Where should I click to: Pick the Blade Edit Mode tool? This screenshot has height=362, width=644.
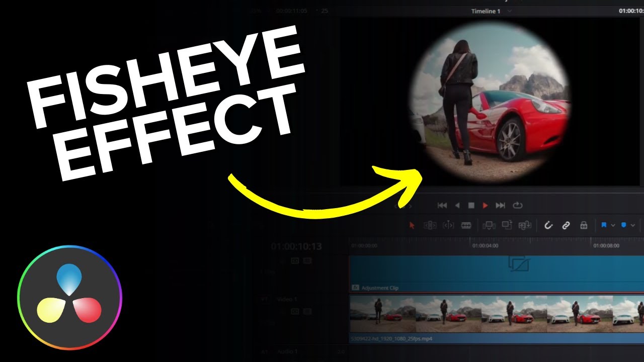coord(466,226)
